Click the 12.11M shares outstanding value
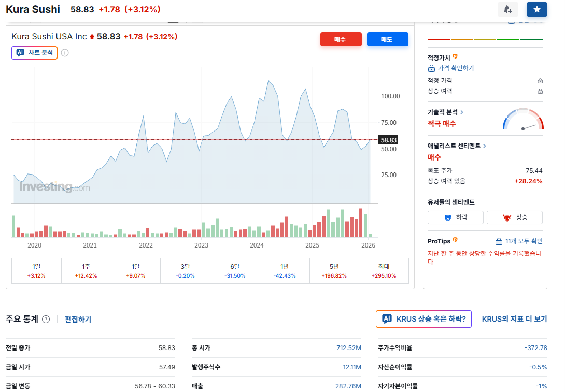565x392 pixels. click(351, 367)
